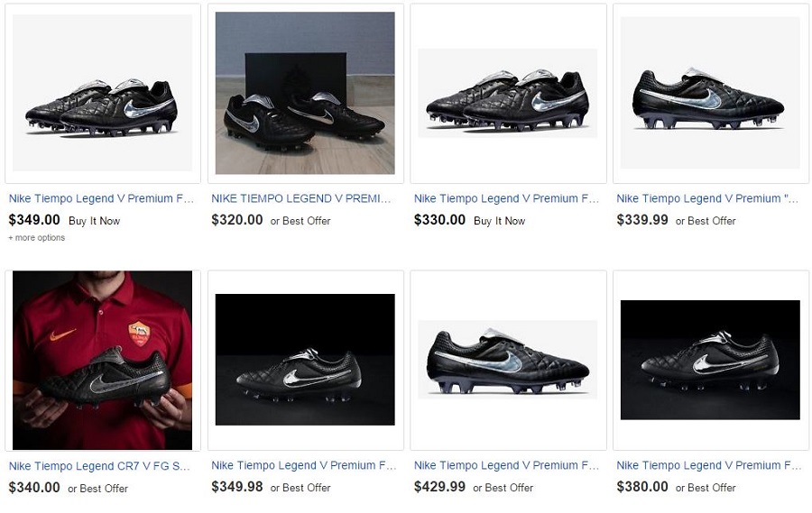Open the Nike Tiempo Legend CR7 V listing
The image size is (812, 513).
(x=101, y=466)
